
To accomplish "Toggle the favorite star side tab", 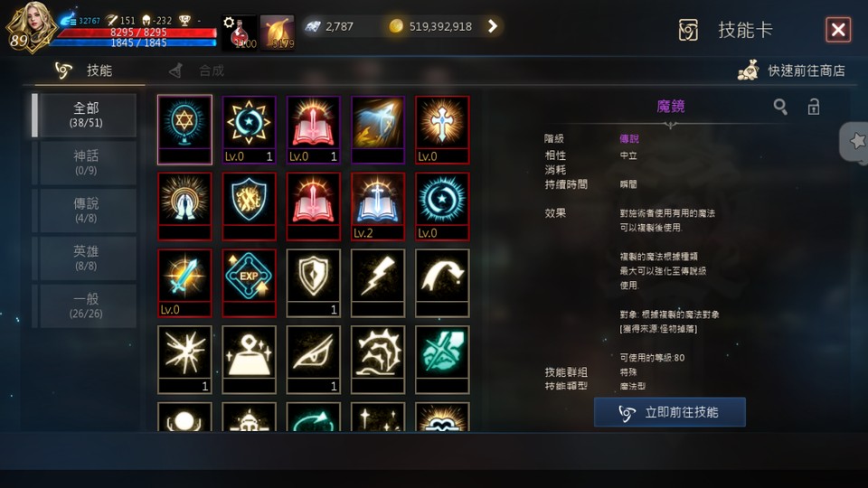I will pos(855,142).
